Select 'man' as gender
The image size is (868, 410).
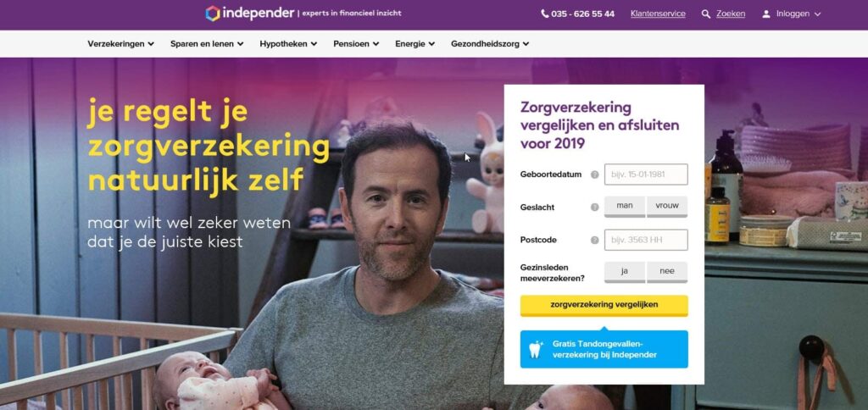625,207
